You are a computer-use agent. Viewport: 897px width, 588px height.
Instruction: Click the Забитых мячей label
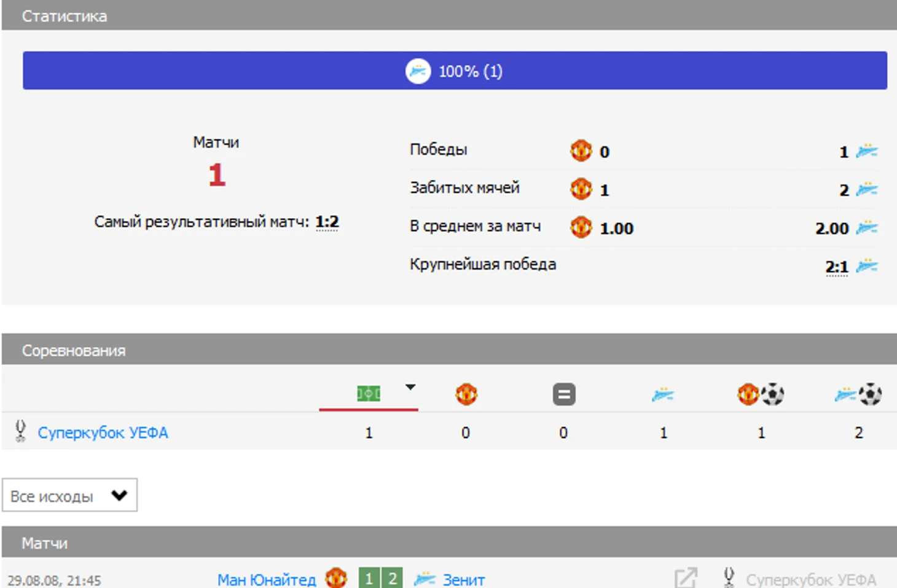(465, 187)
